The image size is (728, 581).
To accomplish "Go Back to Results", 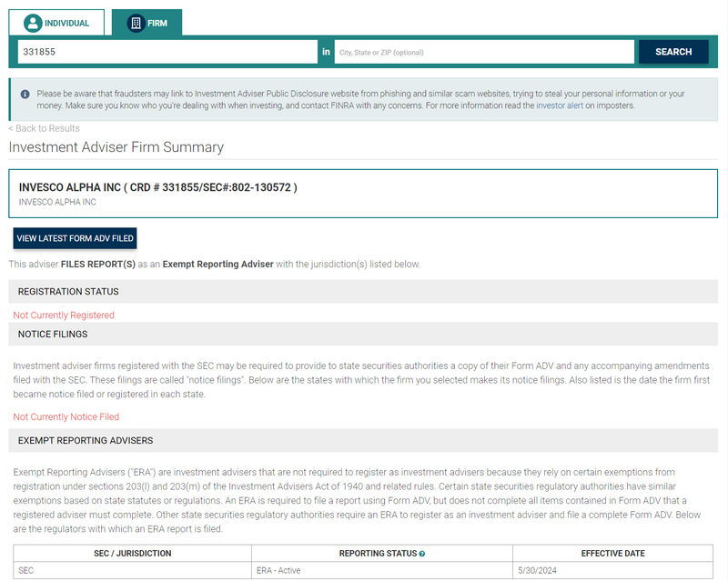I will pyautogui.click(x=44, y=128).
